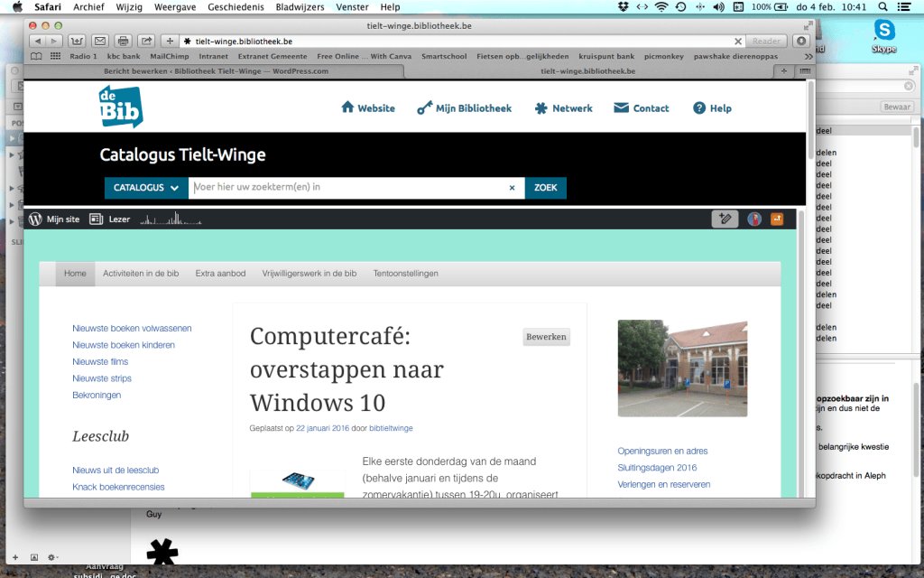Click the ZOEK search button
The image size is (924, 578).
[545, 188]
